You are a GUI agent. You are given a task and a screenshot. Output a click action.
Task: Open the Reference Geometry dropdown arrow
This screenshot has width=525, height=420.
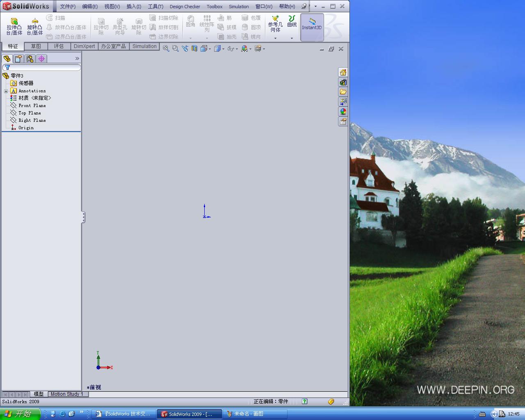[275, 38]
